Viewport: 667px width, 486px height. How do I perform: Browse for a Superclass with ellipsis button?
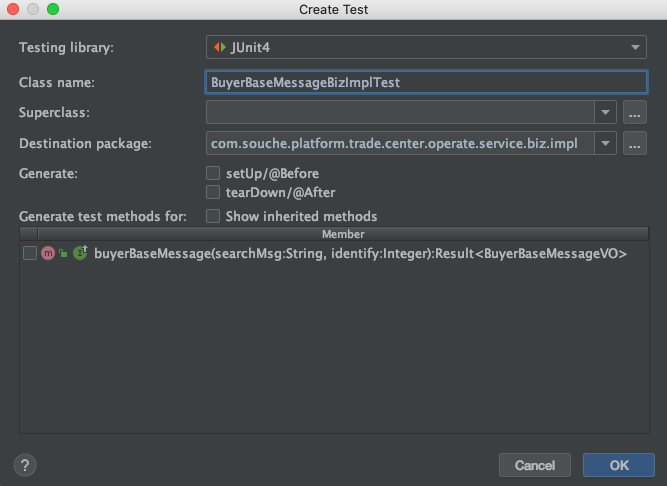pyautogui.click(x=634, y=113)
